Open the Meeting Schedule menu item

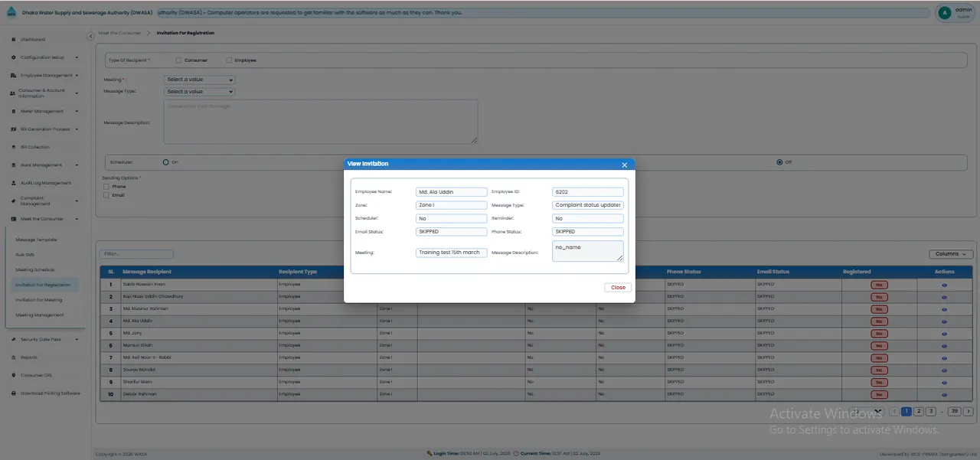click(x=35, y=269)
